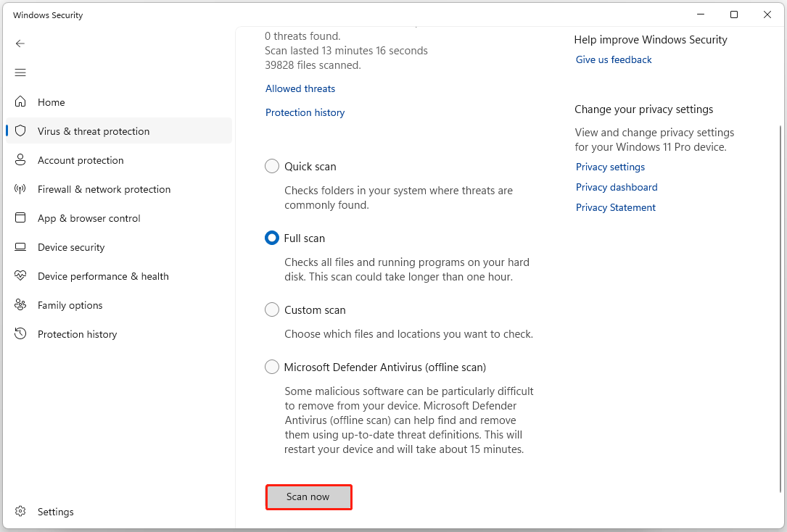The height and width of the screenshot is (532, 787).
Task: Open Protection history in the sidebar
Action: (119, 334)
